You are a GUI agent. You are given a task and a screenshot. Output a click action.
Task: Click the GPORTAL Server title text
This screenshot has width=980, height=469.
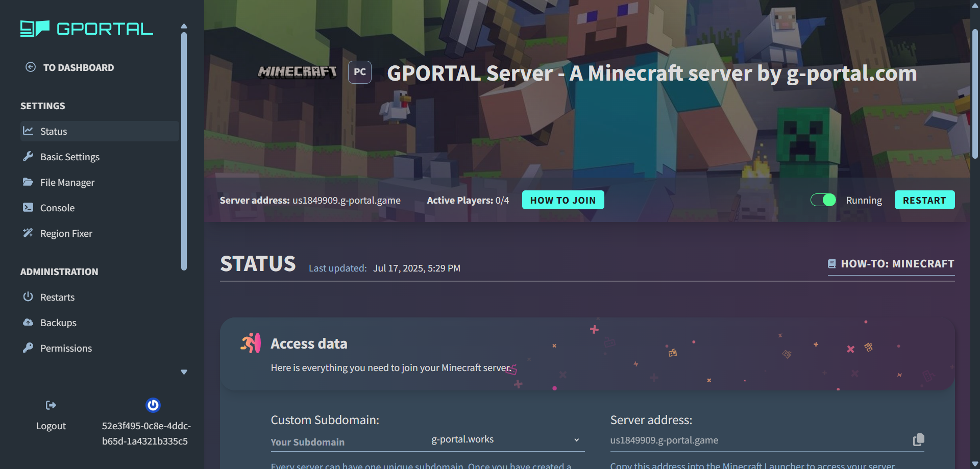tap(652, 73)
